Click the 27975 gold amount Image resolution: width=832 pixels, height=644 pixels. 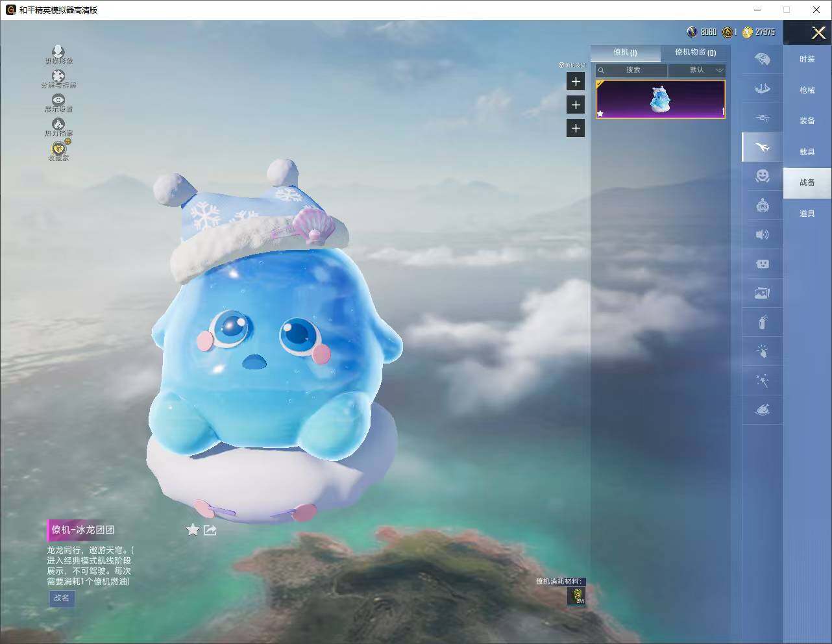pyautogui.click(x=765, y=32)
